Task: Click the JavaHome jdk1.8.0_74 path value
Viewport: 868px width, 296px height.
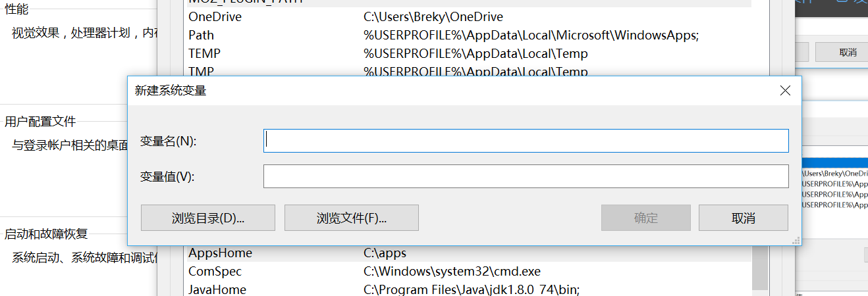Action: tap(472, 289)
